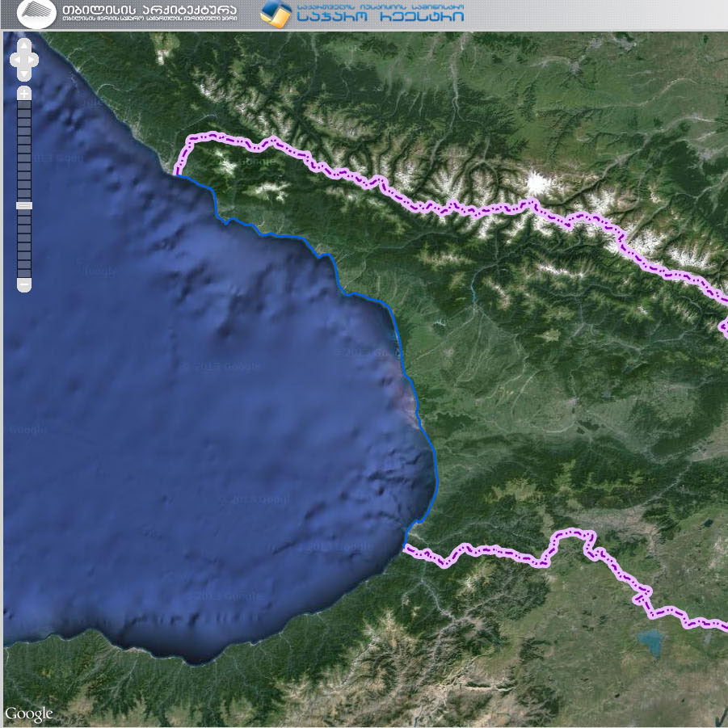Click the purple southern border line

501,552
